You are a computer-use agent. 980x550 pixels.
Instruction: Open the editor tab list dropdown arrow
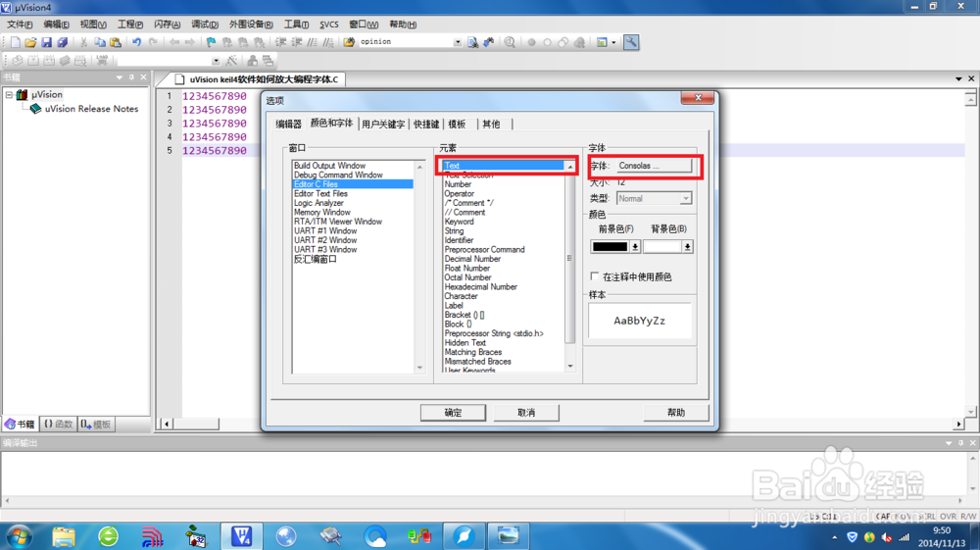pyautogui.click(x=958, y=78)
